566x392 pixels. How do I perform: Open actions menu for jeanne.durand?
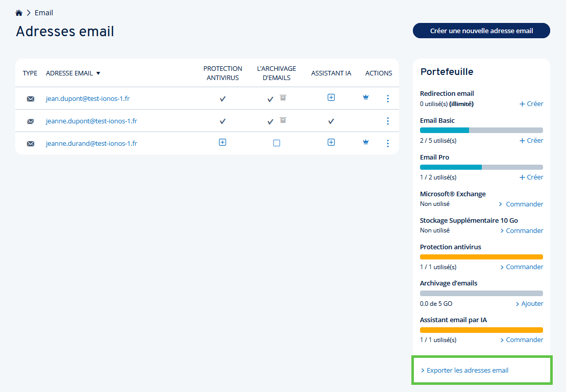[x=388, y=143]
